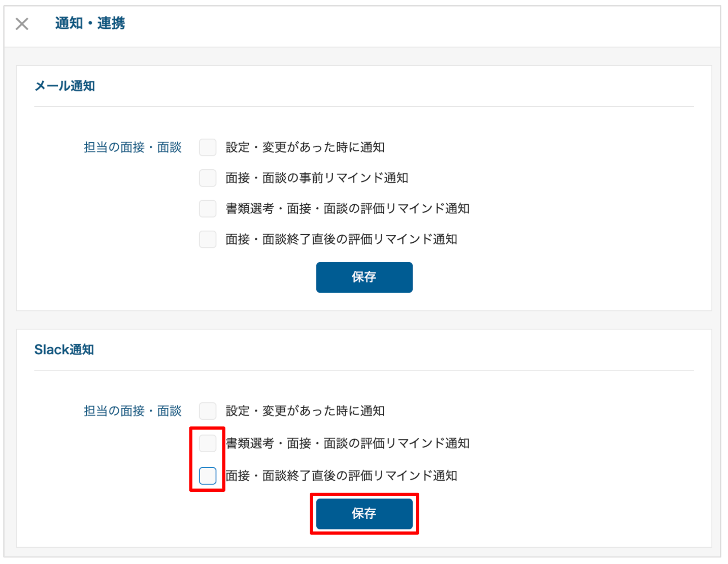
Task: Enable mail checkbox for 設定・変更があった時に通知
Action: coord(208,147)
